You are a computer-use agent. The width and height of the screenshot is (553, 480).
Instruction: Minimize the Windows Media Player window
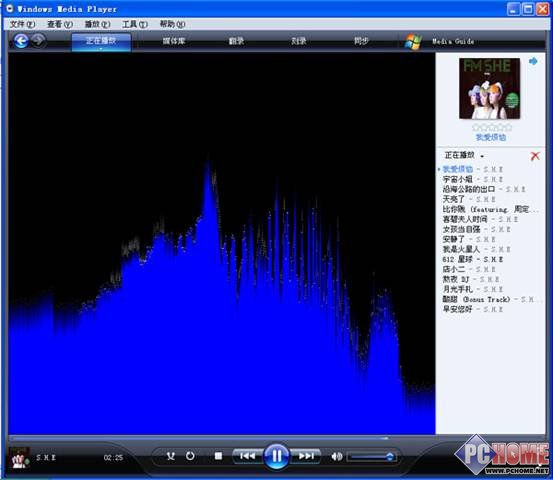[x=513, y=9]
